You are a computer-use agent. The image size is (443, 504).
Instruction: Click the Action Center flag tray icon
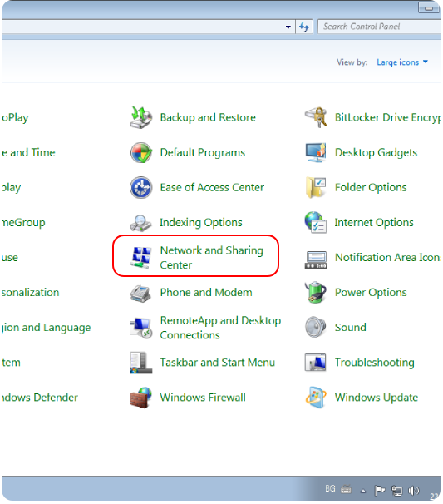tap(380, 491)
